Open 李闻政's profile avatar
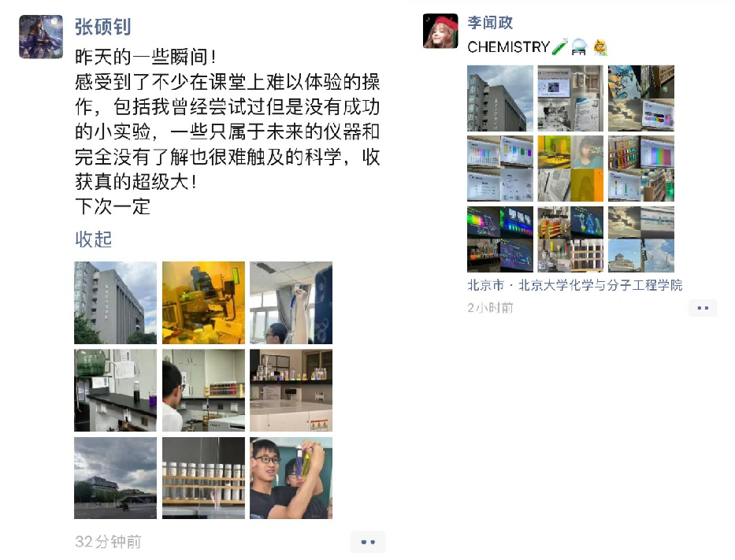 [x=440, y=31]
